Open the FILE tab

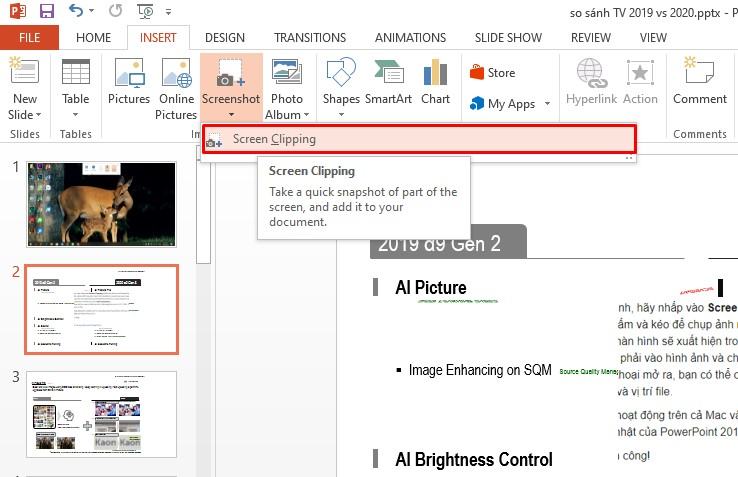pos(29,38)
